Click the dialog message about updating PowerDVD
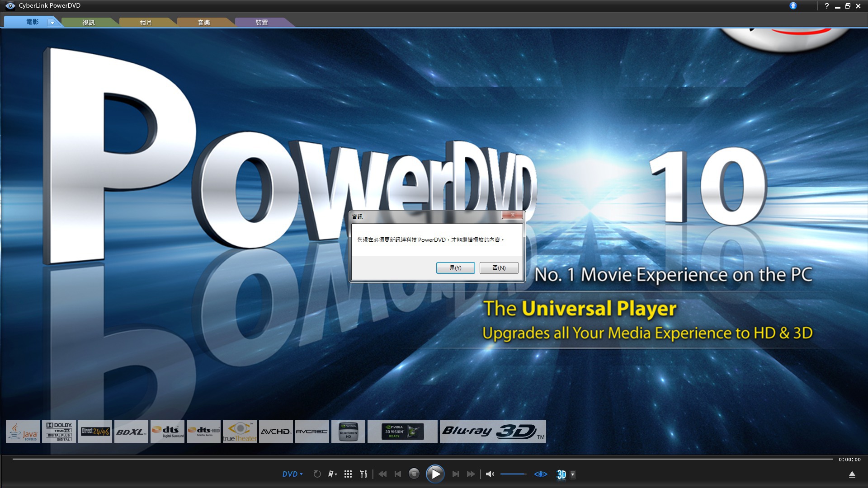868x488 pixels. point(430,240)
